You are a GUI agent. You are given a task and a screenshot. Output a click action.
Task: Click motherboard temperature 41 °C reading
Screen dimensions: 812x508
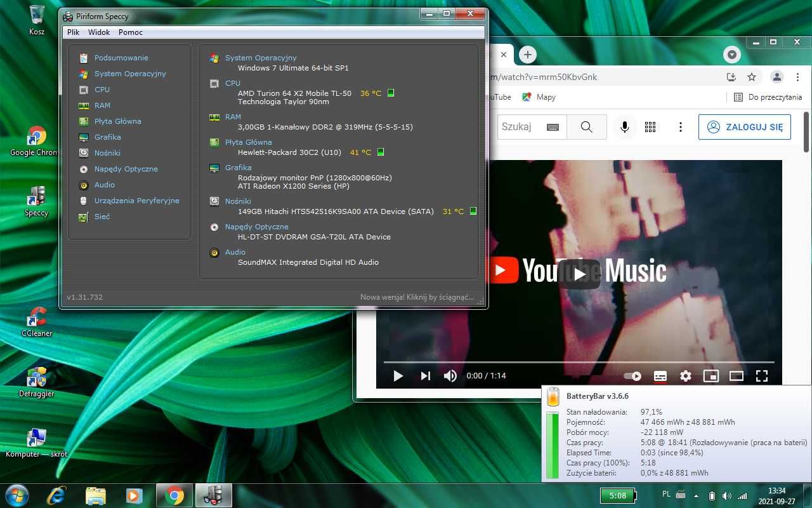tap(361, 152)
